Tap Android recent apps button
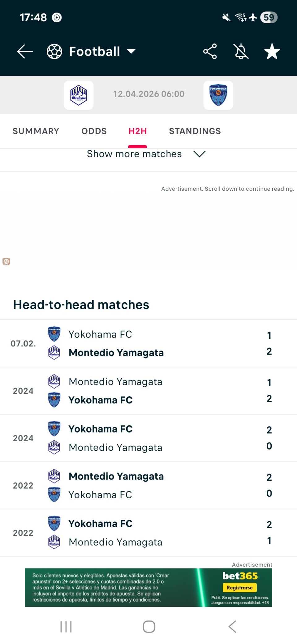This screenshot has width=297, height=644. tap(66, 627)
